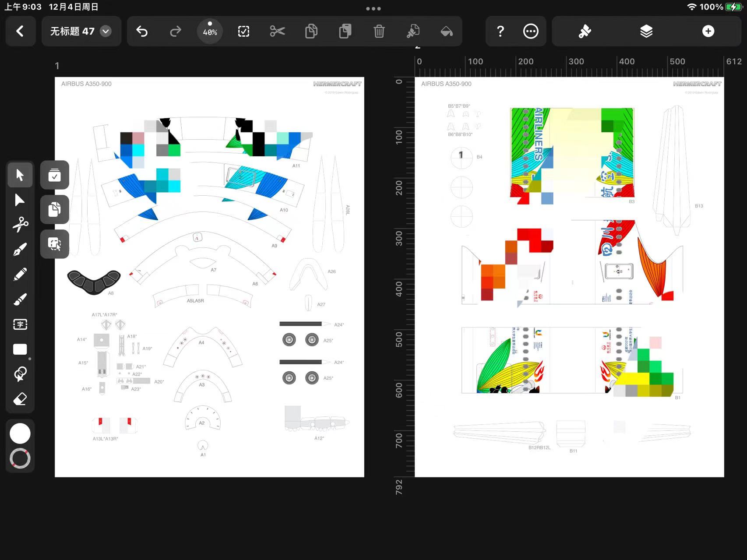
Task: Tap the battery 100% indicator
Action: [x=721, y=7]
